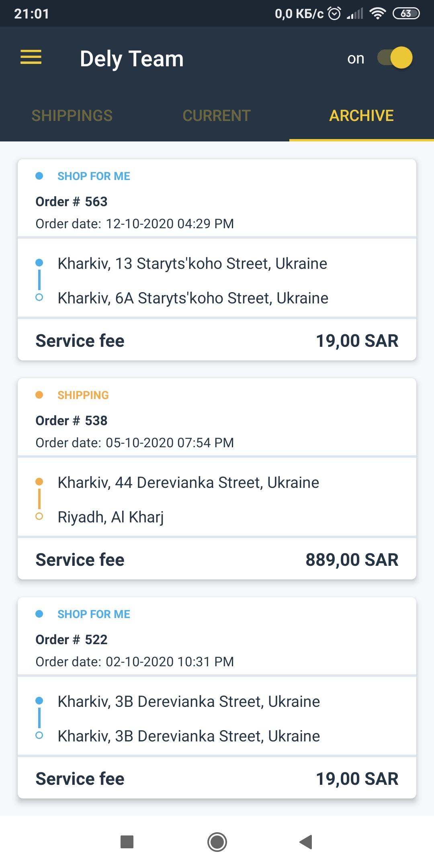Viewport: 434px width, 868px height.
Task: Open Order # 522 card
Action: click(217, 698)
